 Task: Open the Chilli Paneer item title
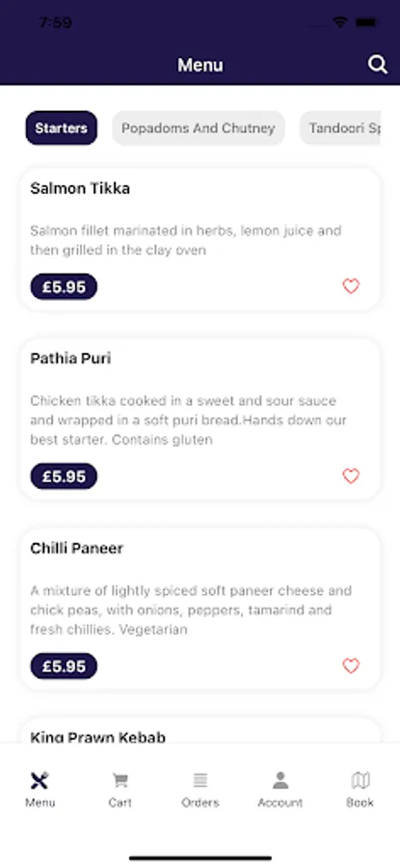pyautogui.click(x=77, y=549)
